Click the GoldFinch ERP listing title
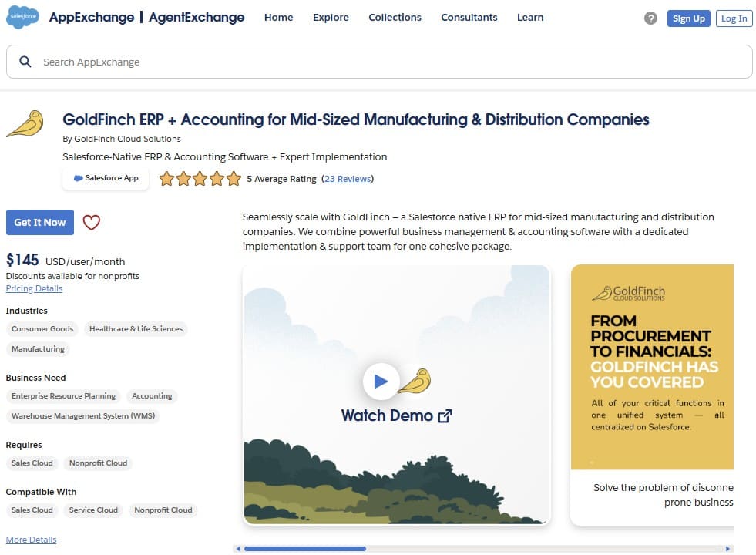 tap(356, 119)
